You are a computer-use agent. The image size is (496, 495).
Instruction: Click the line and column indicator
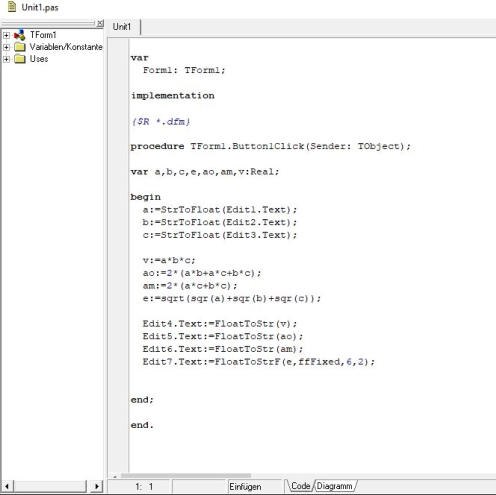pos(144,487)
